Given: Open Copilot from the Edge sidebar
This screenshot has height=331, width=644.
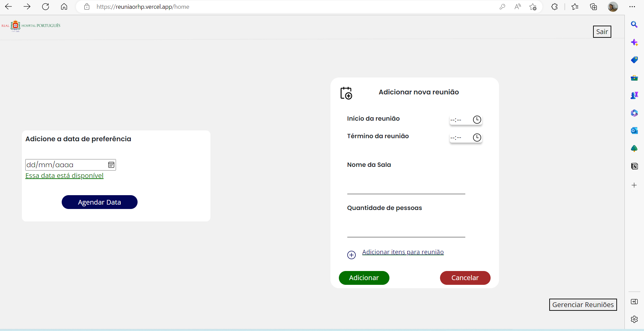Looking at the screenshot, I should point(635,43).
